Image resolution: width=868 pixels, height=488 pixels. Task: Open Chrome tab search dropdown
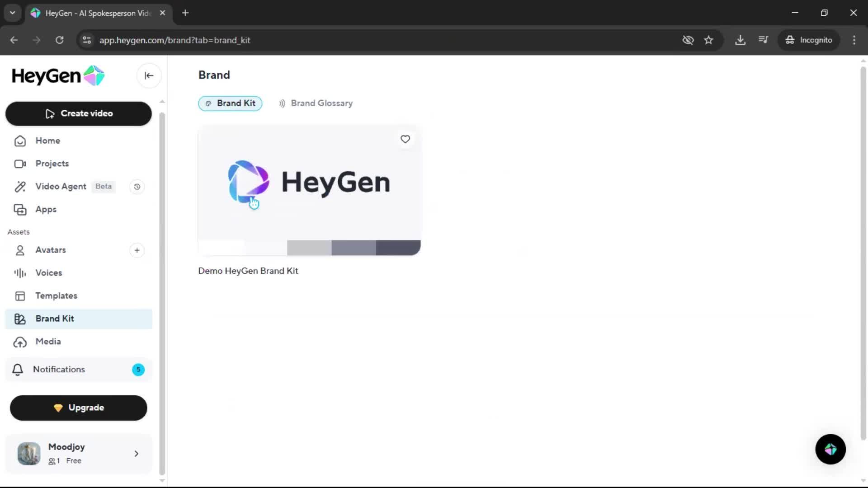pyautogui.click(x=13, y=13)
